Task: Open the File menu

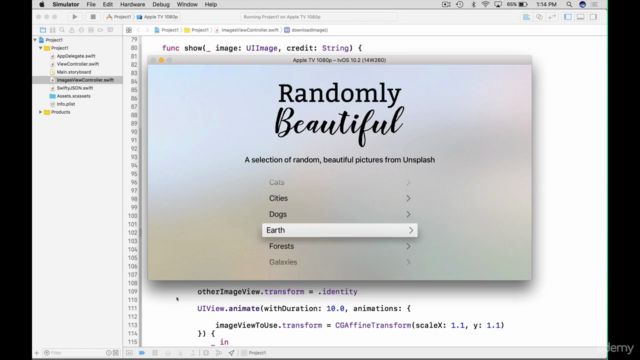Action: [x=91, y=4]
